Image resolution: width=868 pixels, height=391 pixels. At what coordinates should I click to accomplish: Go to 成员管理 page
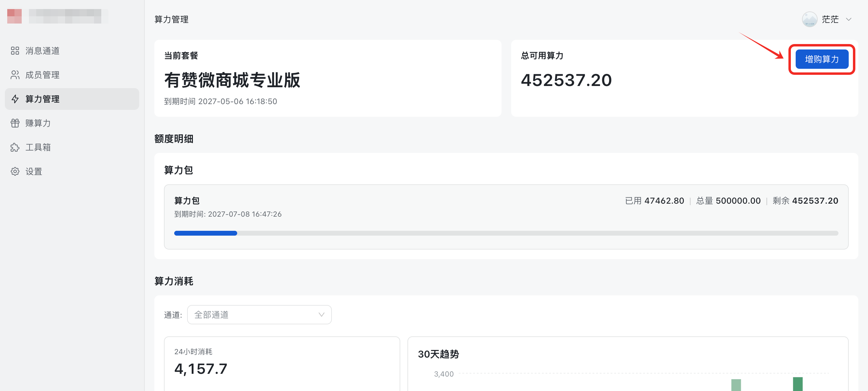pos(72,75)
